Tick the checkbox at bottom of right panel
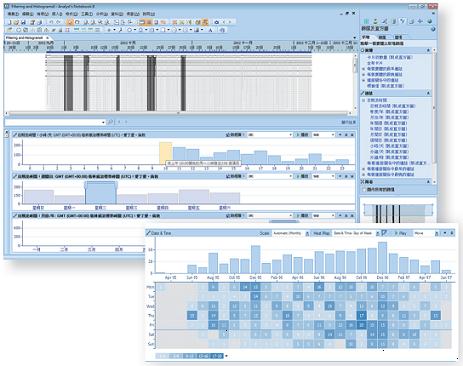463x366 pixels. pos(364,189)
